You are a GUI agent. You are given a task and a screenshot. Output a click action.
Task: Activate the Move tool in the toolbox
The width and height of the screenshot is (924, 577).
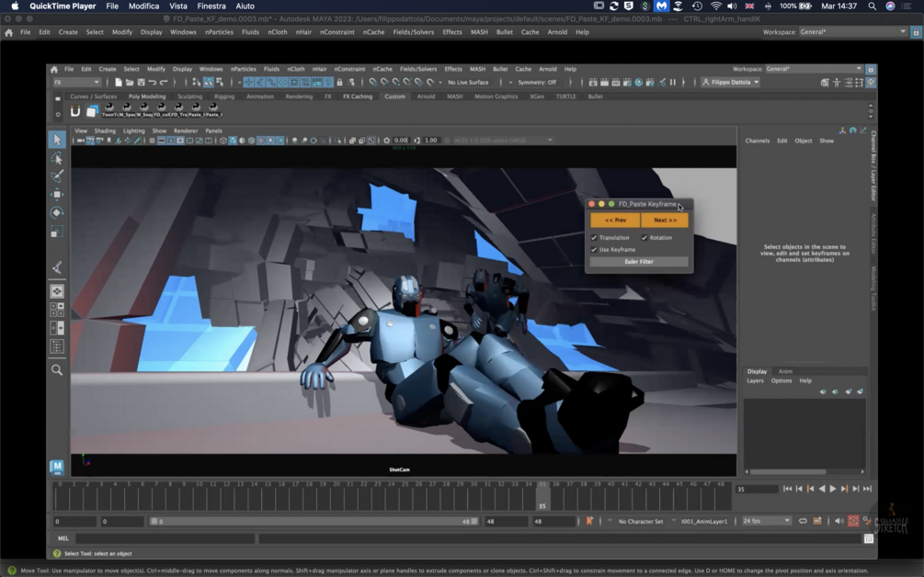pos(57,194)
